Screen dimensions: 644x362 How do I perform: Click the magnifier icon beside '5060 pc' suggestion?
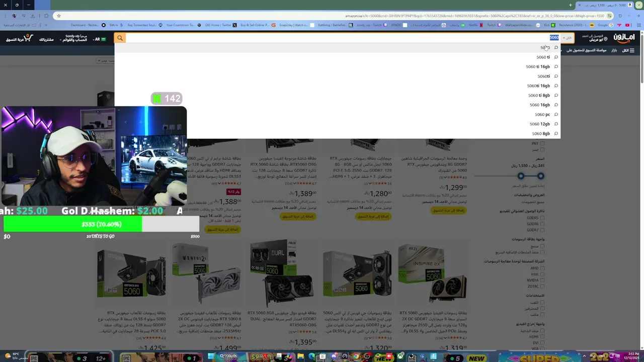point(556,115)
